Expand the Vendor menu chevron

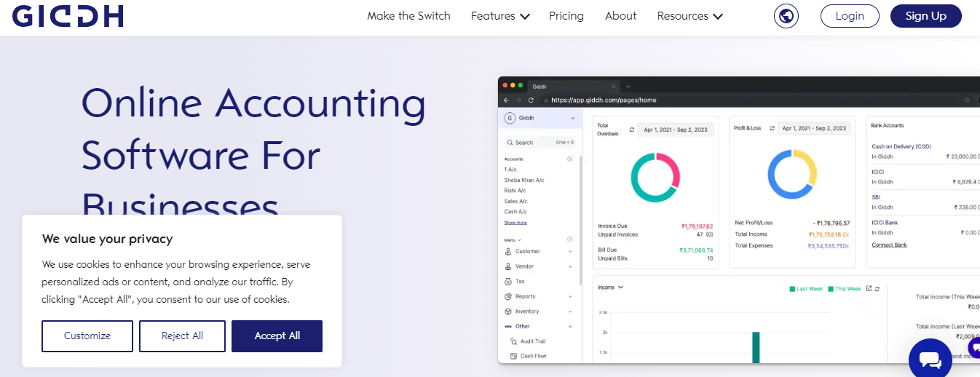tap(570, 266)
